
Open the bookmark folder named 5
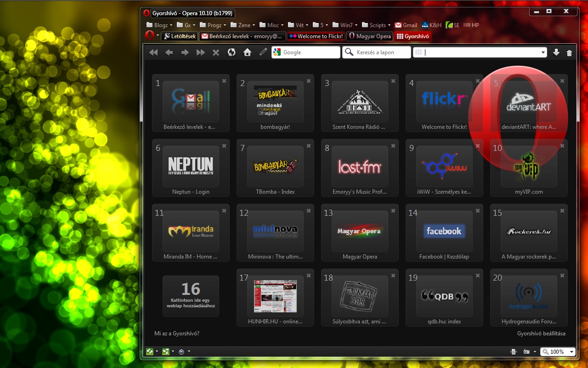pyautogui.click(x=321, y=25)
